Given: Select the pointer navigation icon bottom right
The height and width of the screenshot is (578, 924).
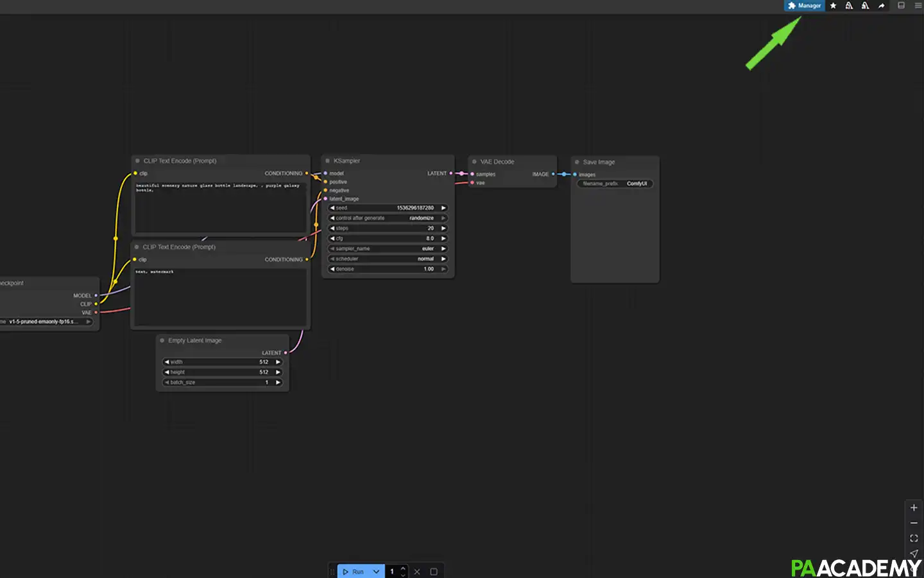Looking at the screenshot, I should [914, 554].
